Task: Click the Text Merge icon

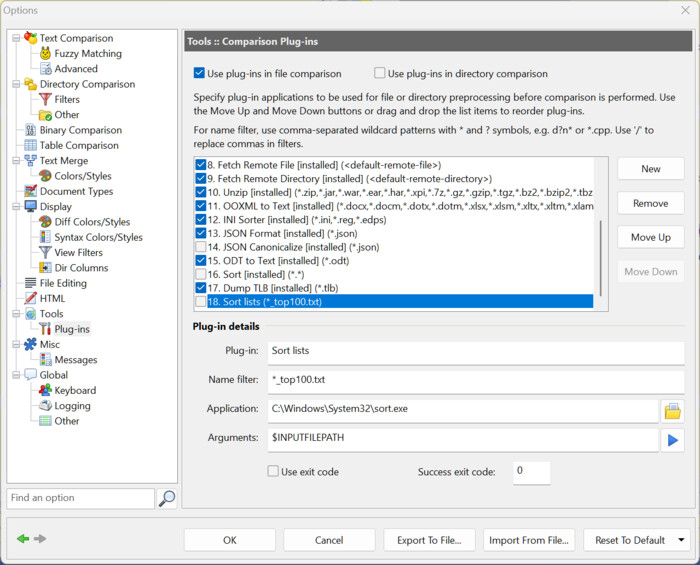Action: click(30, 160)
